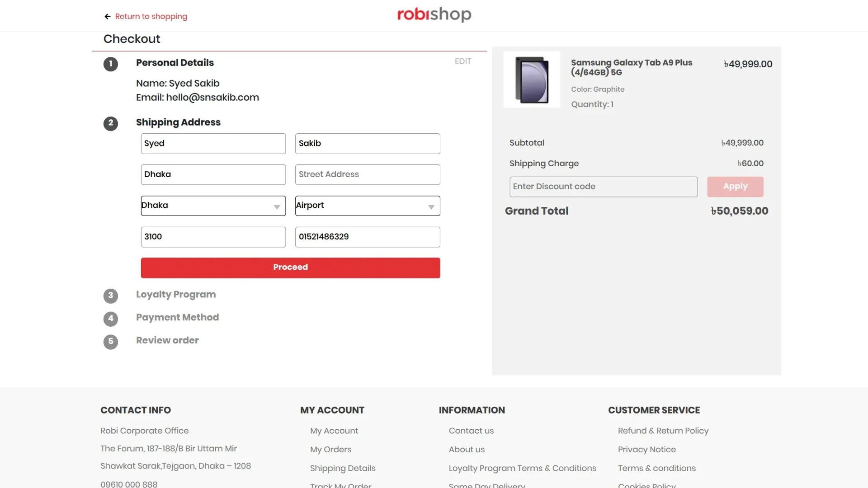This screenshot has width=868, height=488.
Task: Open My Orders footer link
Action: click(330, 450)
